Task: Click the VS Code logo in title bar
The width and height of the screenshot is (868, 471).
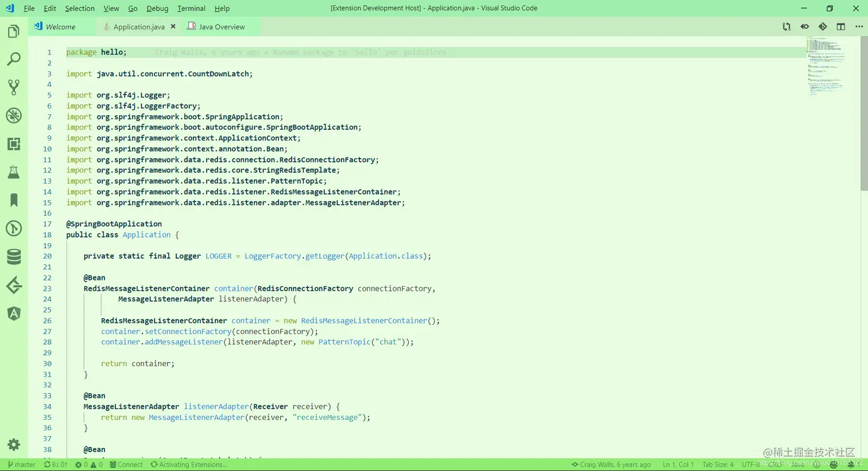Action: [10, 8]
